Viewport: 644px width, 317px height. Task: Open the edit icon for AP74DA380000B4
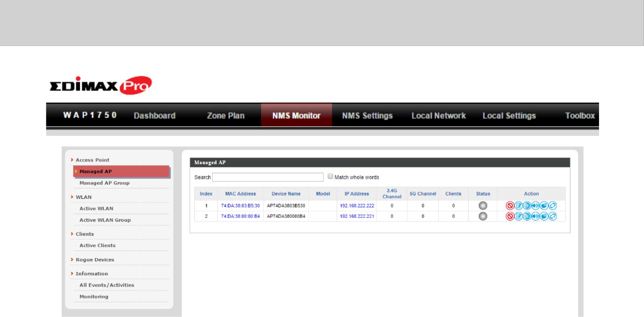tap(518, 216)
